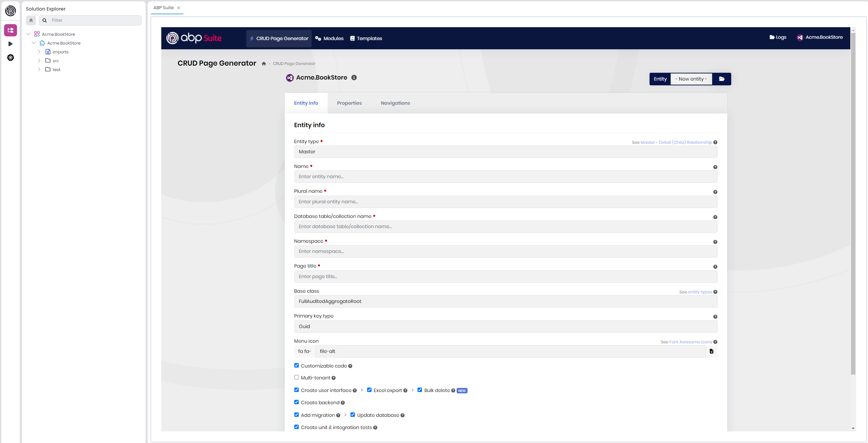The image size is (868, 443).
Task: Click the Solution Explorer sidebar icon
Action: (x=11, y=30)
